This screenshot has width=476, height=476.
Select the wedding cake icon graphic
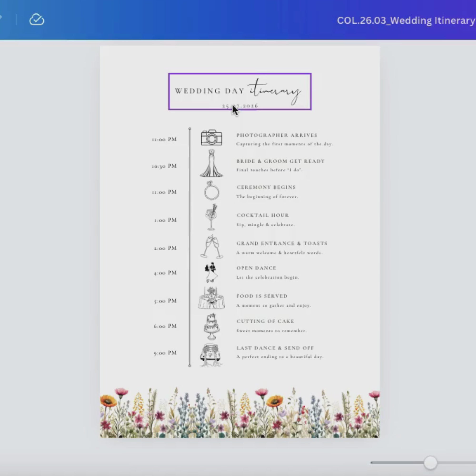pos(211,327)
